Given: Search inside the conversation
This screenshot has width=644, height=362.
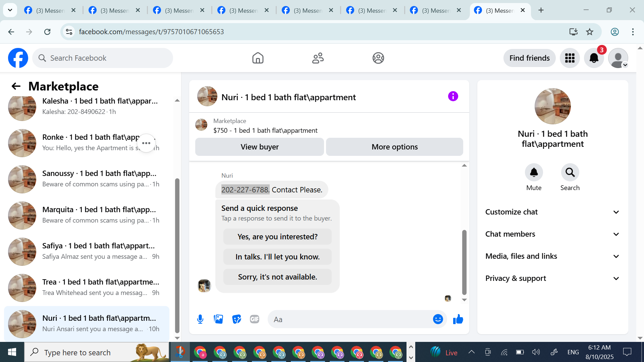Looking at the screenshot, I should coord(570,173).
